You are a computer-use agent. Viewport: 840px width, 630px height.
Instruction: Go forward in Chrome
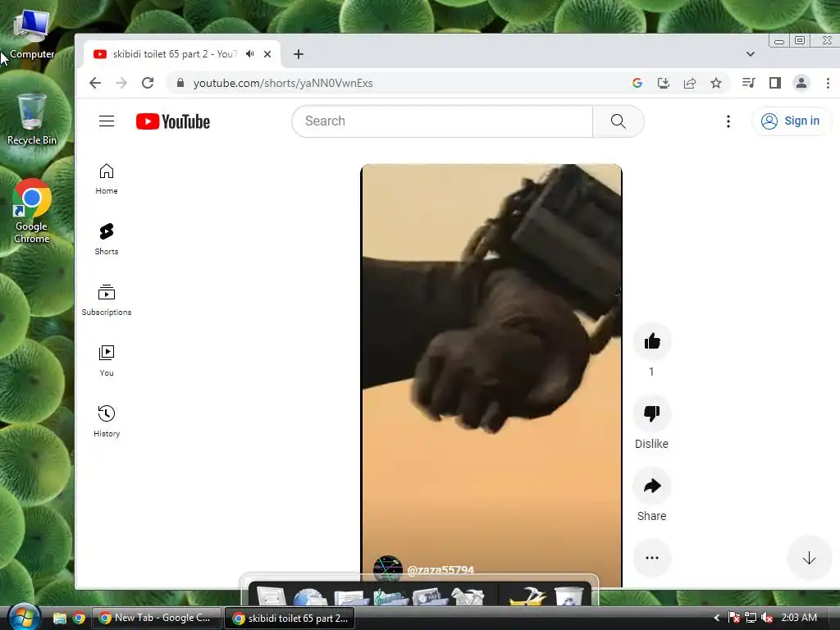pyautogui.click(x=121, y=83)
